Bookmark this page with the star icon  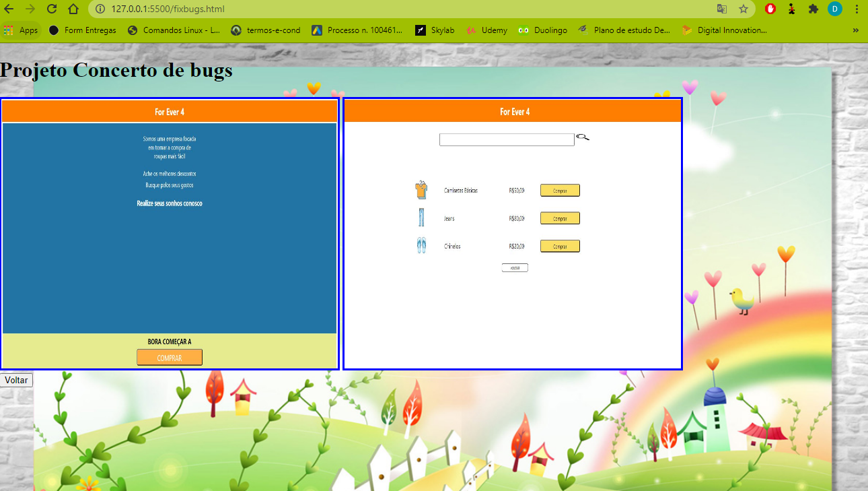[x=744, y=9]
